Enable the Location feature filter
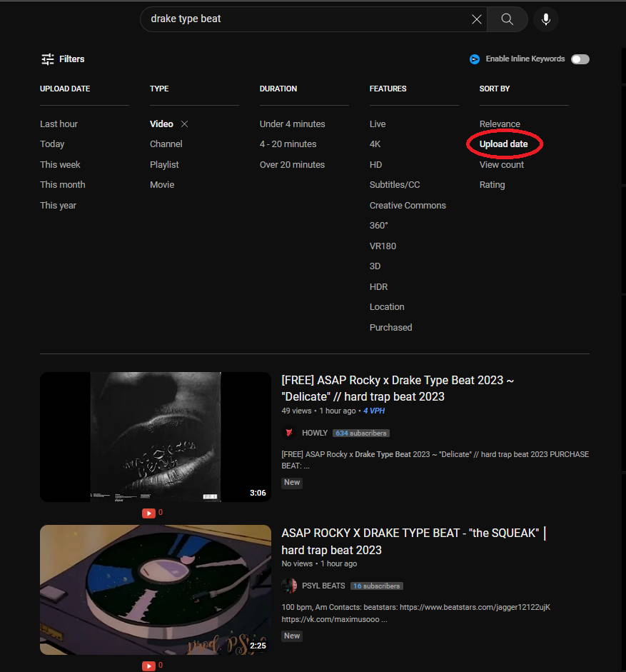This screenshot has height=672, width=626. [x=387, y=307]
